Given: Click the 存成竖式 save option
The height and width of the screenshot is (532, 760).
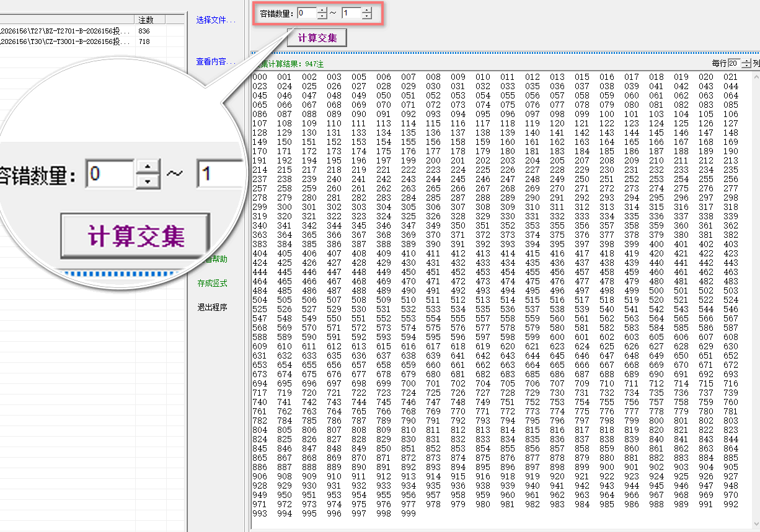Looking at the screenshot, I should pyautogui.click(x=212, y=283).
